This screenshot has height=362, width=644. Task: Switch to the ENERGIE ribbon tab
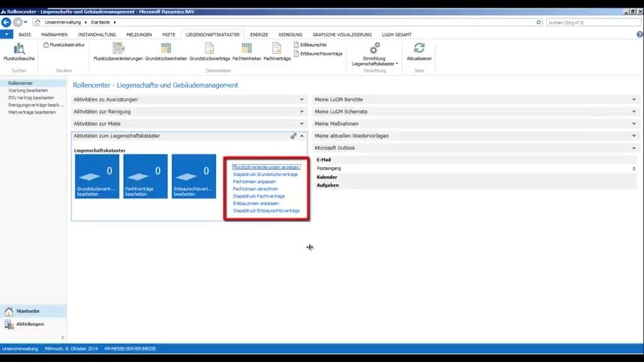[259, 35]
